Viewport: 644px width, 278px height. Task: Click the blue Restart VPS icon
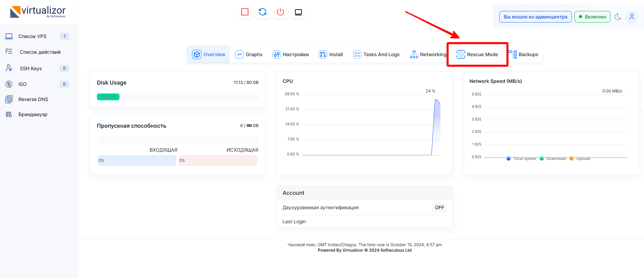(262, 12)
